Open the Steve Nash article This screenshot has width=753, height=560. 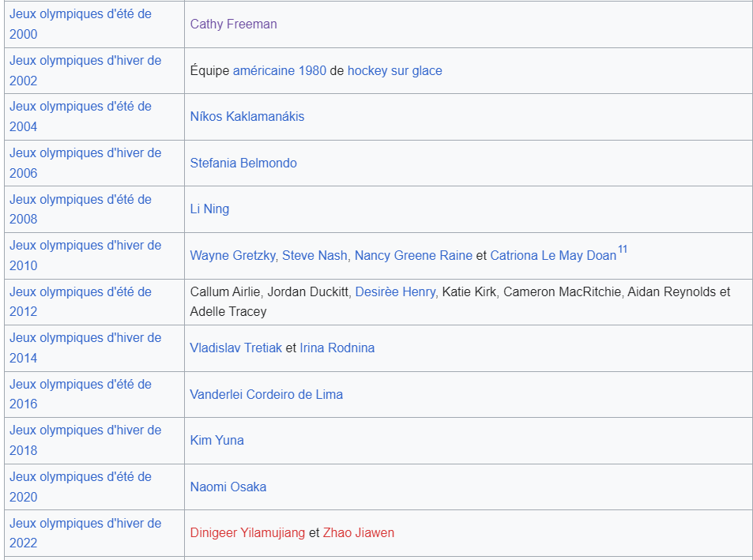tap(314, 255)
